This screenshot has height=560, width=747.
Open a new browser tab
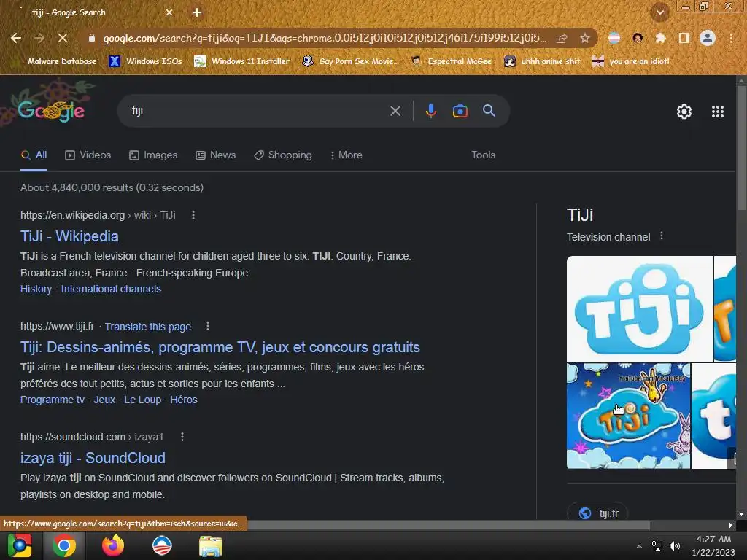pyautogui.click(x=197, y=12)
